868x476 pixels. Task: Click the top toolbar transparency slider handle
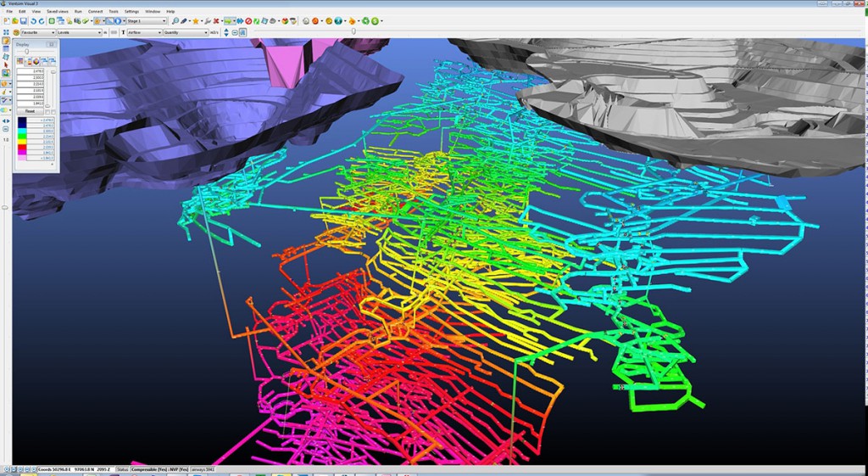(353, 31)
